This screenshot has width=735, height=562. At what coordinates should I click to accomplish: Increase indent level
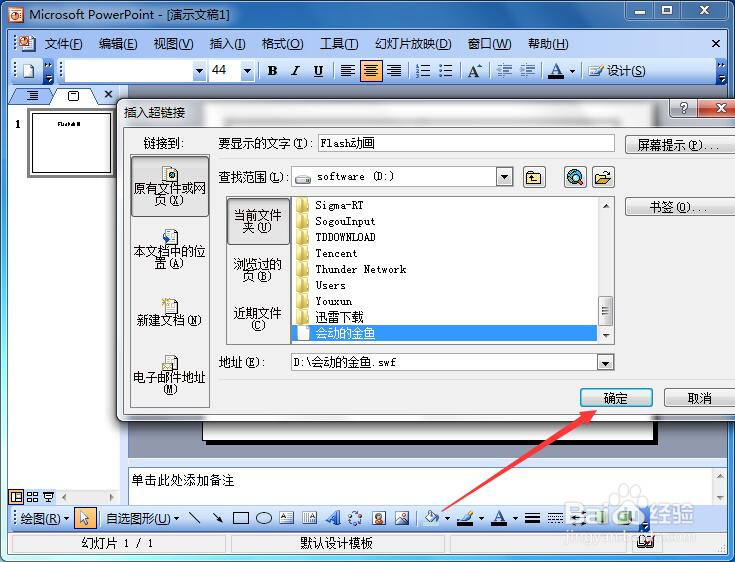point(528,71)
